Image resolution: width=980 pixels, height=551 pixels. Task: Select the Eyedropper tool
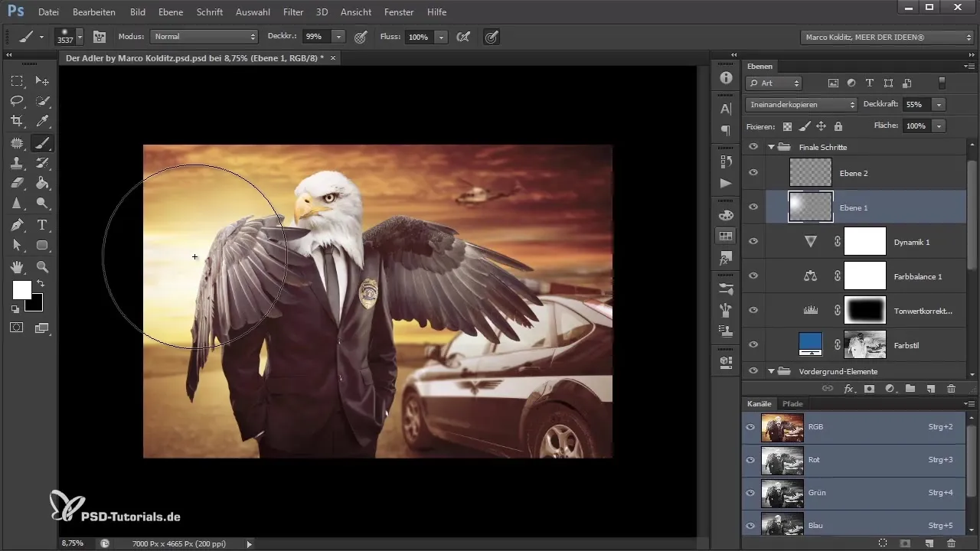click(x=43, y=121)
